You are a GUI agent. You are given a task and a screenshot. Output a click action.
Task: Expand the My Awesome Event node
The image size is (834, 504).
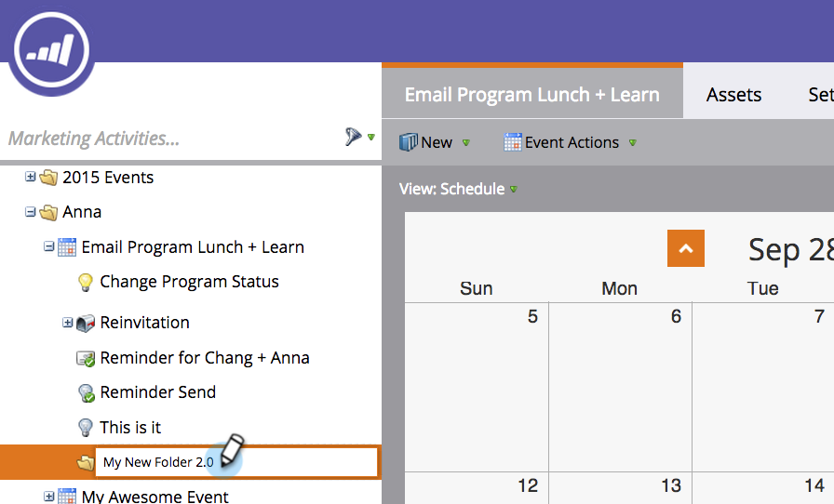(x=49, y=497)
